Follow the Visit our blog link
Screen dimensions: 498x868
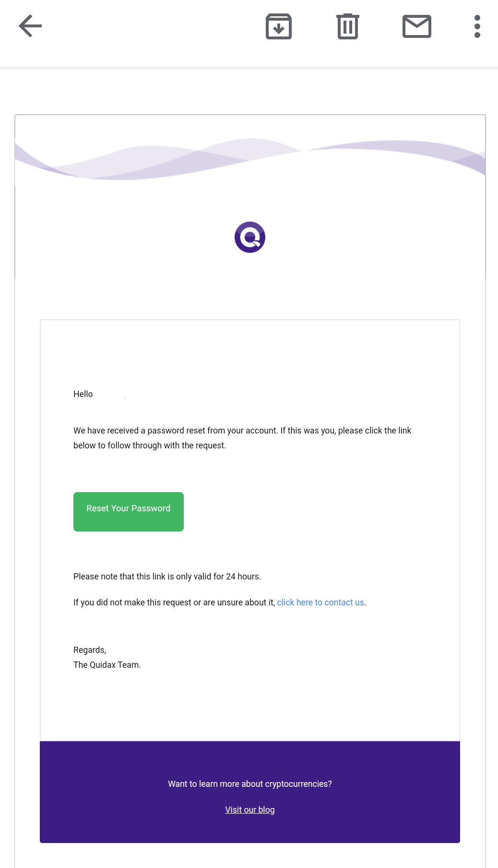tap(250, 810)
